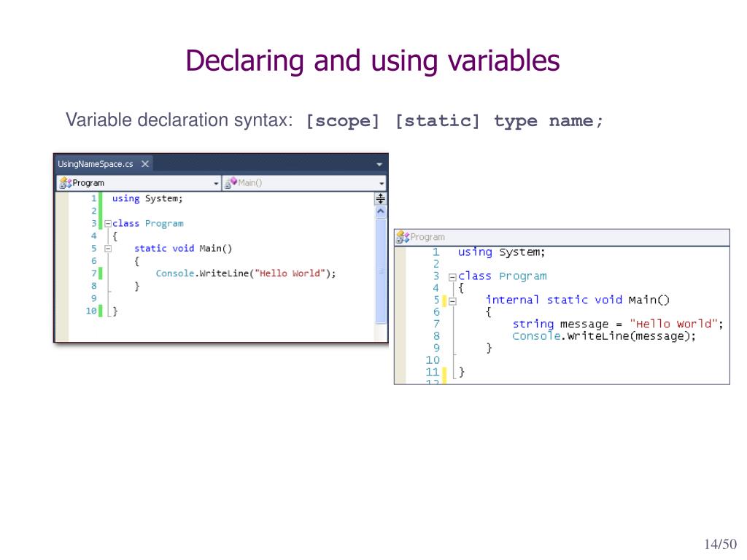Click line number 7 in left editor
Image resolution: width=747 pixels, height=560 pixels.
(x=94, y=273)
